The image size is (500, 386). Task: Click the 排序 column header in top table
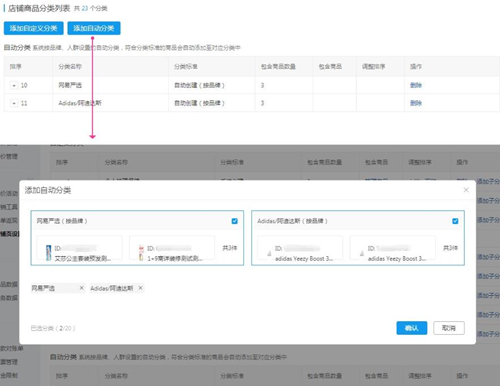(16, 67)
